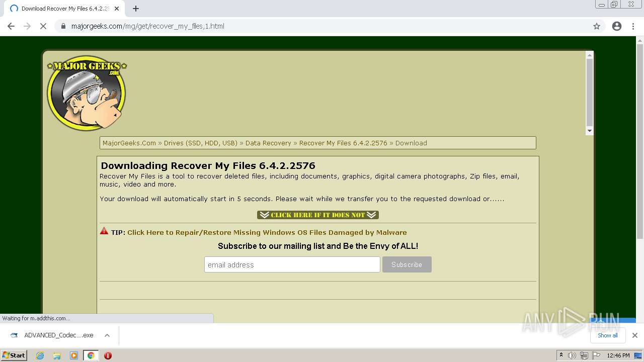This screenshot has height=362, width=644.
Task: Switch to the Chrome taskbar icon
Action: pos(91,355)
